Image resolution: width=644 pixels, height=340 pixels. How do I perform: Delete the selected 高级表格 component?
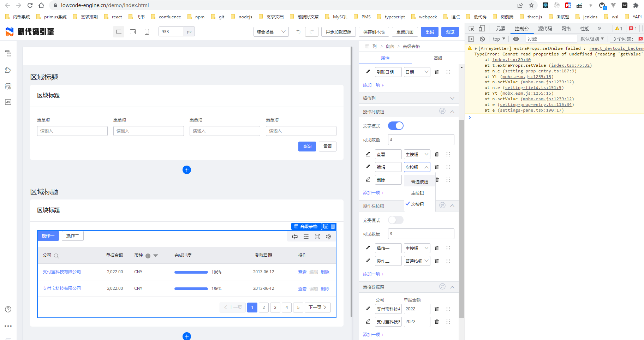[x=333, y=226]
